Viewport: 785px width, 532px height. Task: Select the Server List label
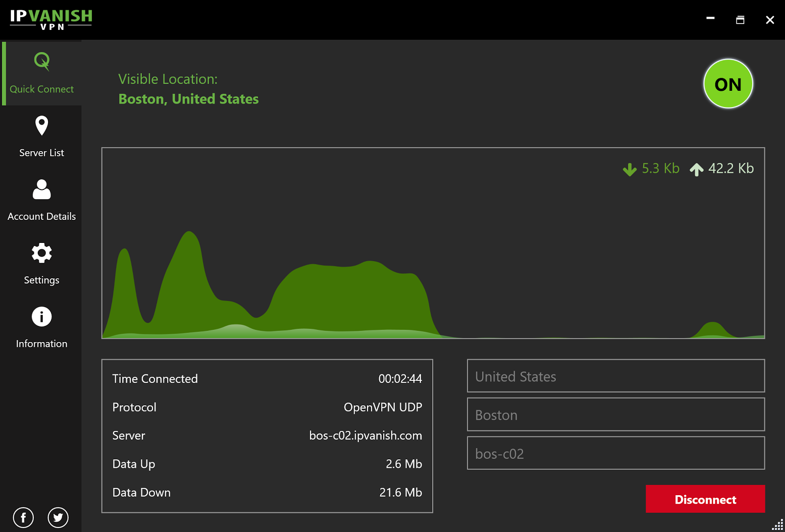pos(42,153)
